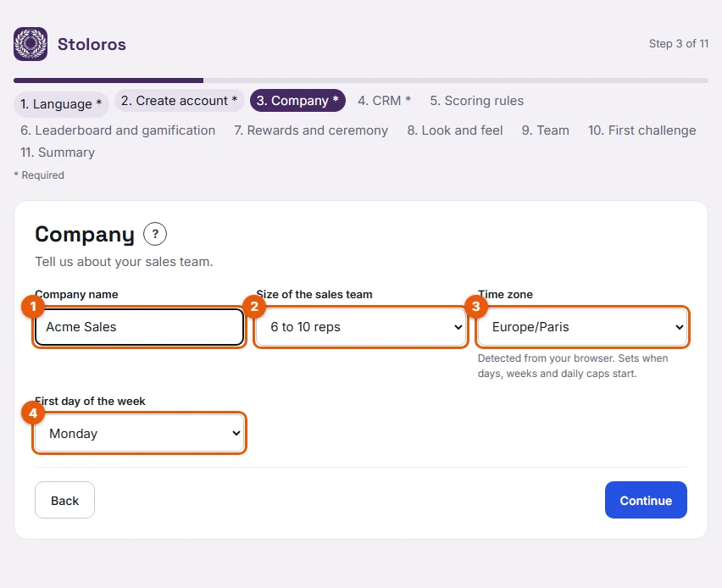The width and height of the screenshot is (722, 588).
Task: Click the '* Required' note
Action: [x=39, y=175]
